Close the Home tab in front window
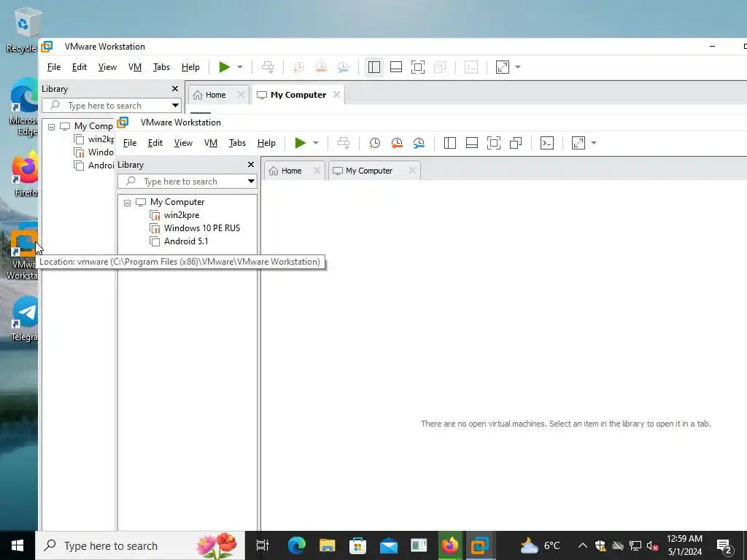The height and width of the screenshot is (560, 747). pos(317,171)
